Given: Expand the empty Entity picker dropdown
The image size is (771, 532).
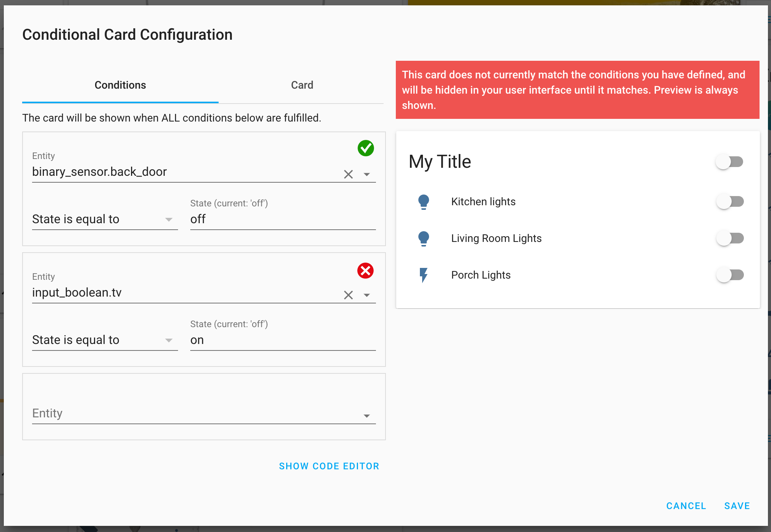Looking at the screenshot, I should click(367, 416).
